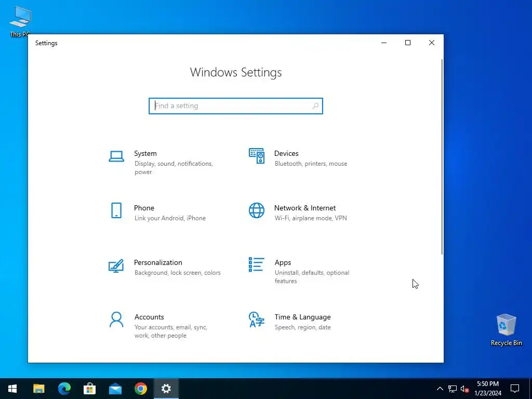
Task: Click 'Speech, region, date' description
Action: coord(303,327)
